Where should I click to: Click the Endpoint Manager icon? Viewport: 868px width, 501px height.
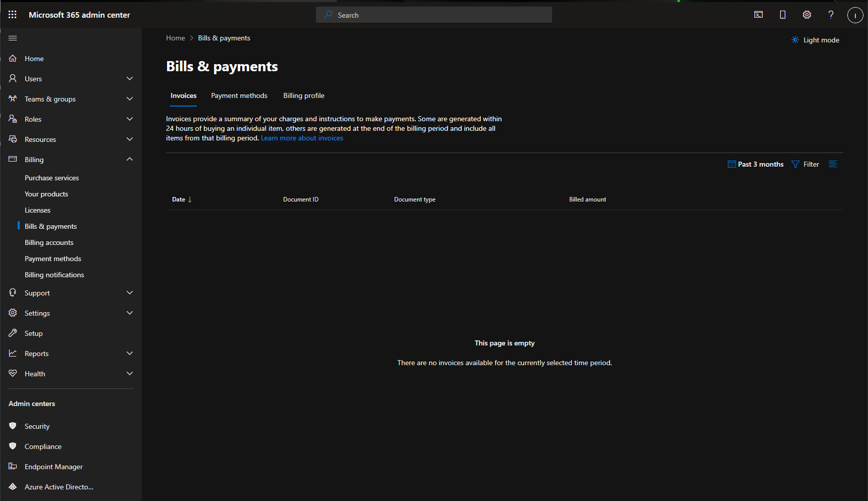[x=13, y=466]
